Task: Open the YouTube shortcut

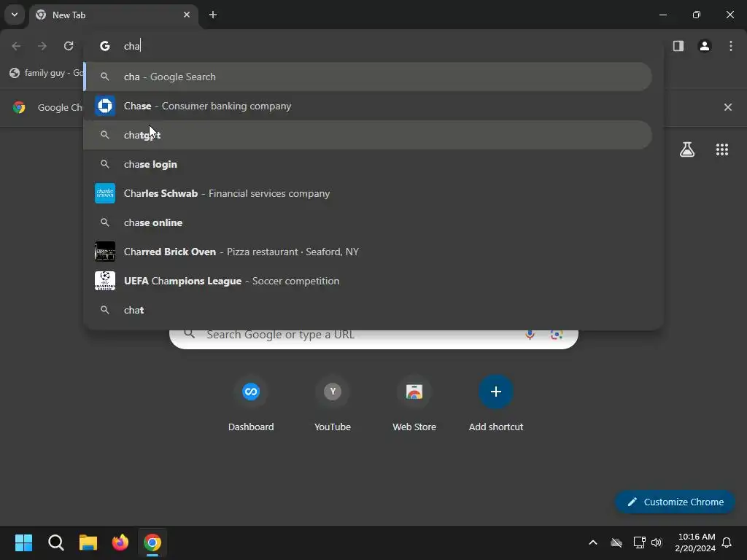Action: click(x=333, y=404)
